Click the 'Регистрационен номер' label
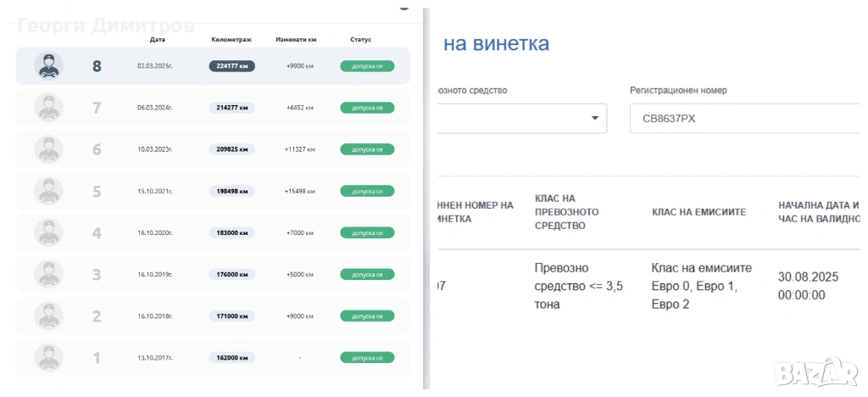The width and height of the screenshot is (868, 397). [679, 90]
